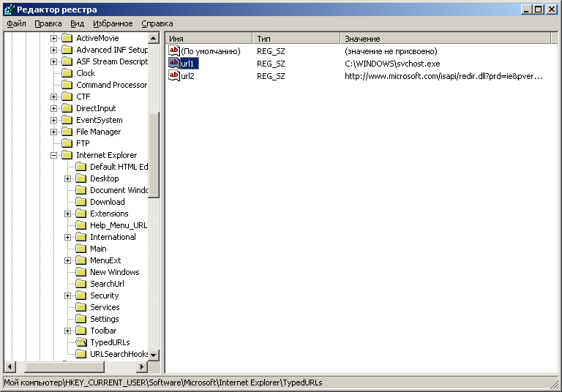Select the DirectInput key label
This screenshot has width=562, height=392.
tap(96, 108)
